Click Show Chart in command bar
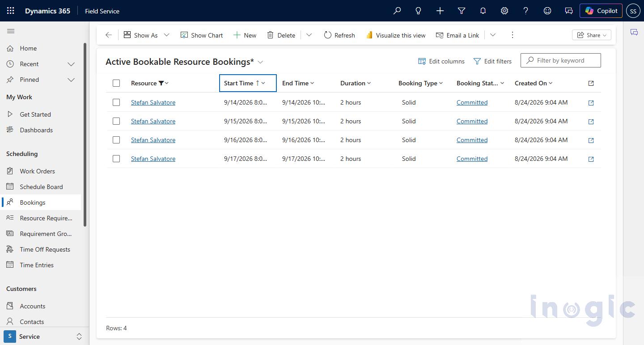The height and width of the screenshot is (345, 644). point(202,35)
